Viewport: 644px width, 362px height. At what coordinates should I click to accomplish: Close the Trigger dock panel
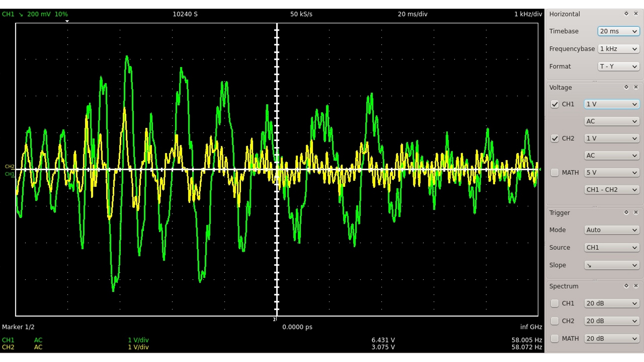[636, 213]
